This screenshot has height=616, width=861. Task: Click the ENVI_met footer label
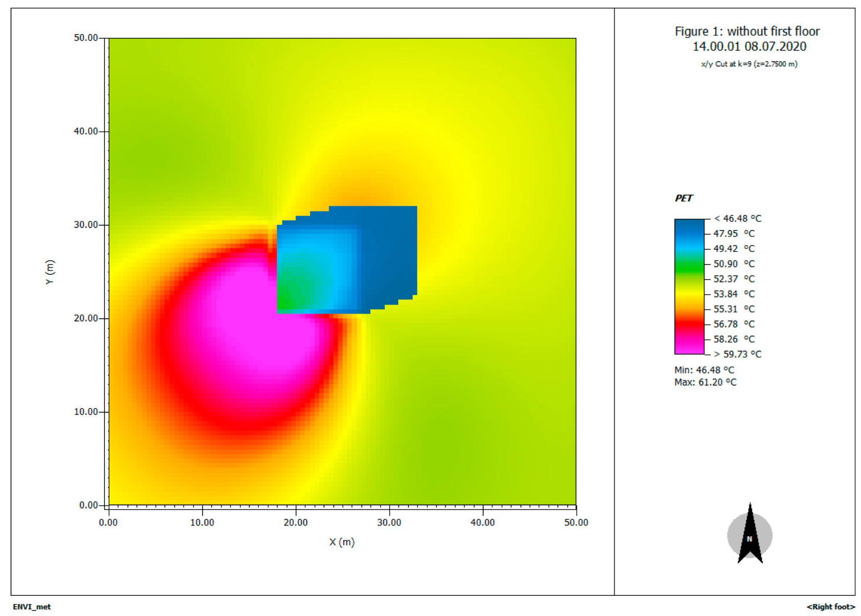click(32, 607)
